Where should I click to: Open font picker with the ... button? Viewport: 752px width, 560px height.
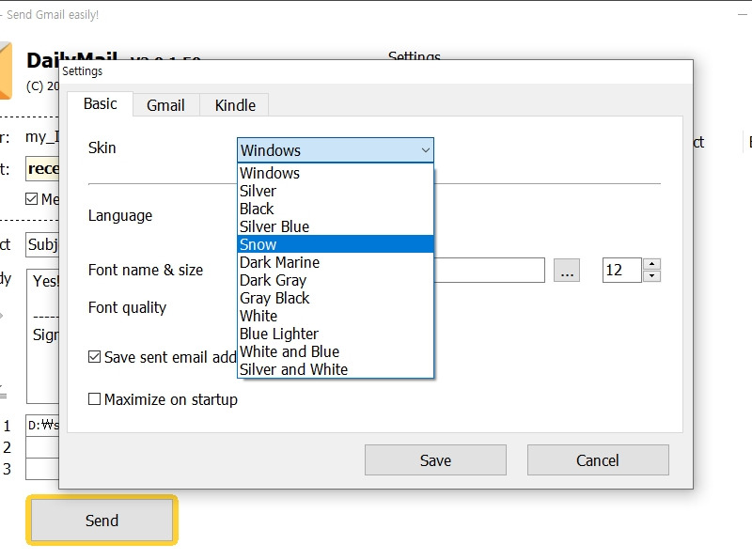(x=567, y=270)
